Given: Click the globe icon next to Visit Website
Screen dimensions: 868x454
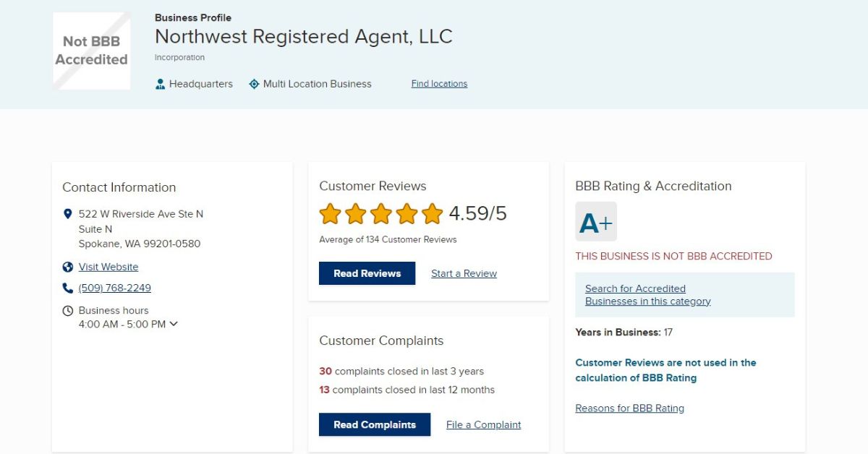Looking at the screenshot, I should click(67, 266).
